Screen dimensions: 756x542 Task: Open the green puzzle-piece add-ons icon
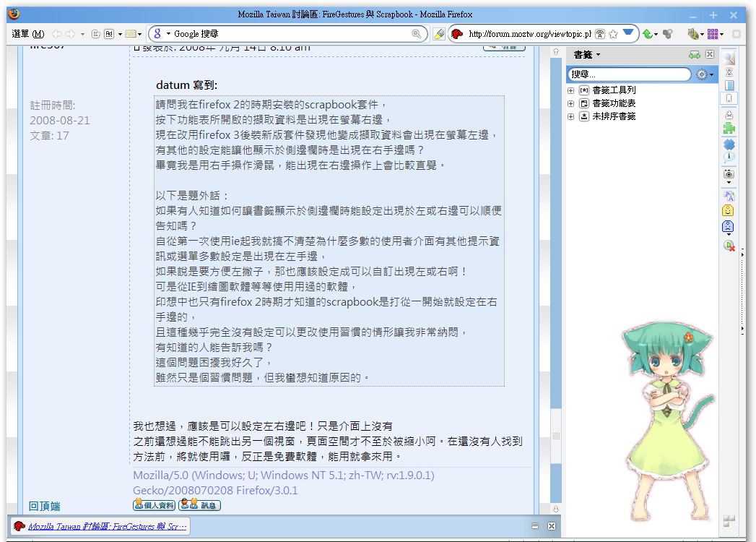pos(729,129)
